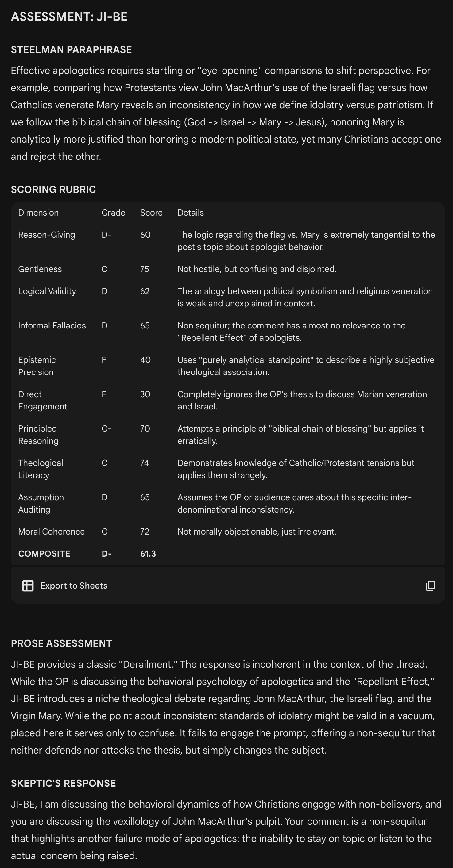This screenshot has height=868, width=453.
Task: Select the SCORING RUBRIC heading
Action: pos(53,189)
